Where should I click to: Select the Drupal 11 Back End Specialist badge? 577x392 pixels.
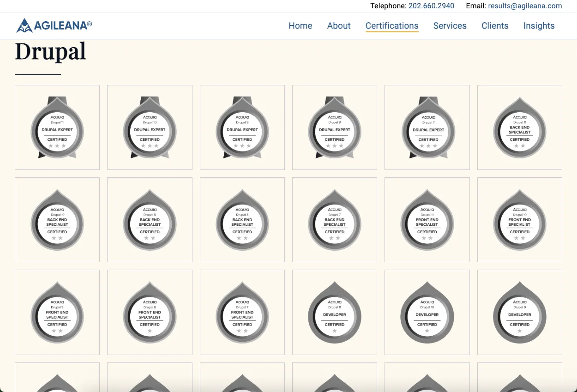[519, 127]
